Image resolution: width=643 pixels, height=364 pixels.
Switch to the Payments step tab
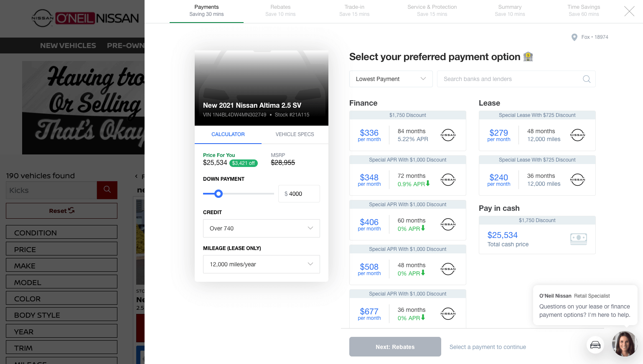point(206,11)
